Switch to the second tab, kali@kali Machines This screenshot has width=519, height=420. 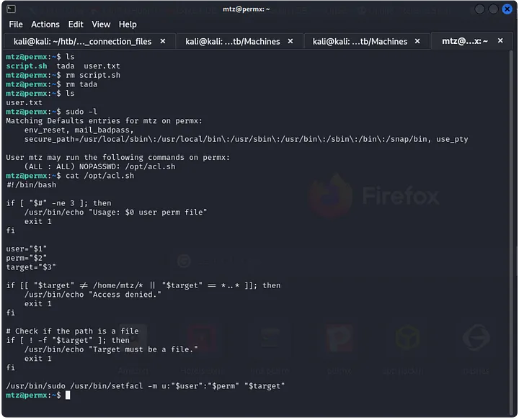click(x=234, y=42)
